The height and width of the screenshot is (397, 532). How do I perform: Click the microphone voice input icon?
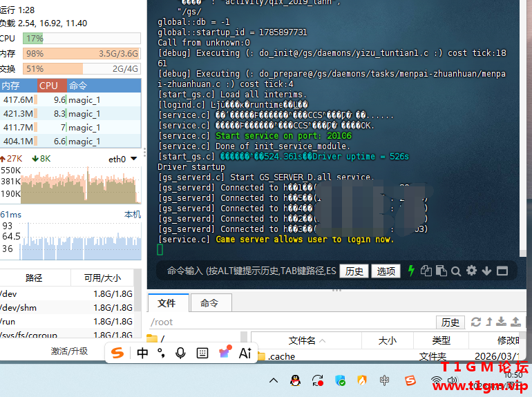(180, 353)
